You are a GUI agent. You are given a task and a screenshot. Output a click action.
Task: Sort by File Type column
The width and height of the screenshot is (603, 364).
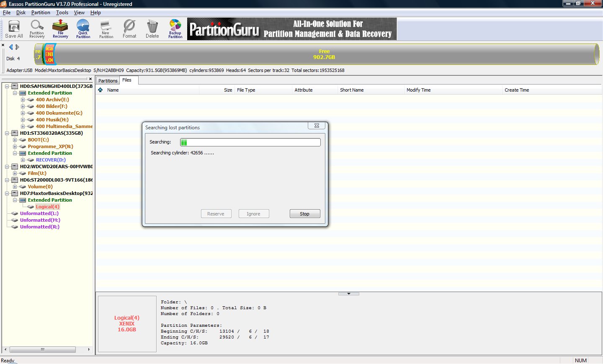[263, 90]
